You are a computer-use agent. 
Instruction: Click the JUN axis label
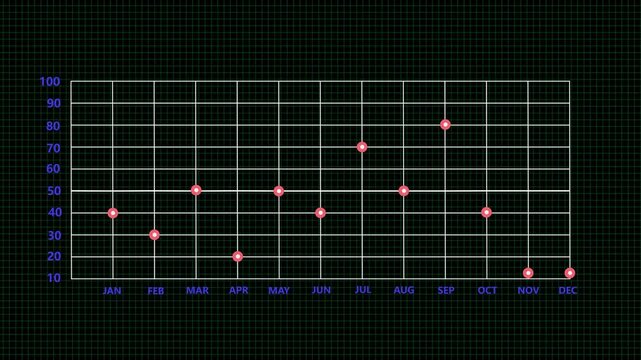[x=321, y=290]
